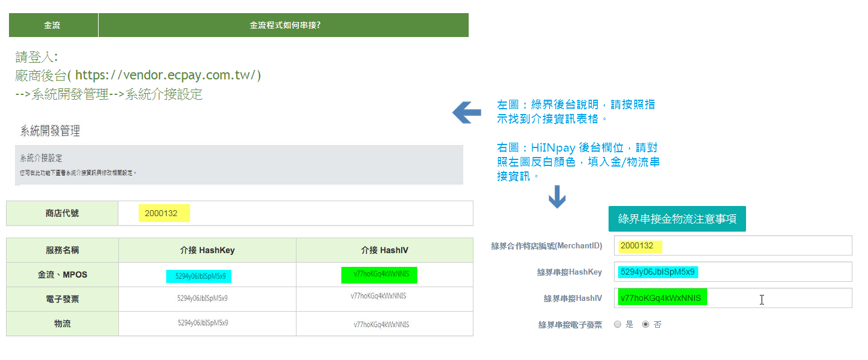868x360 pixels.
Task: Click the 綠界串接金物流注意事項 button
Action: coord(677,219)
